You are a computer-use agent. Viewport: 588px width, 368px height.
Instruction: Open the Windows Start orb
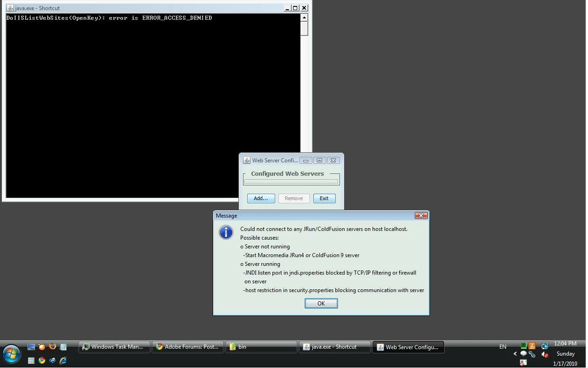tap(11, 354)
